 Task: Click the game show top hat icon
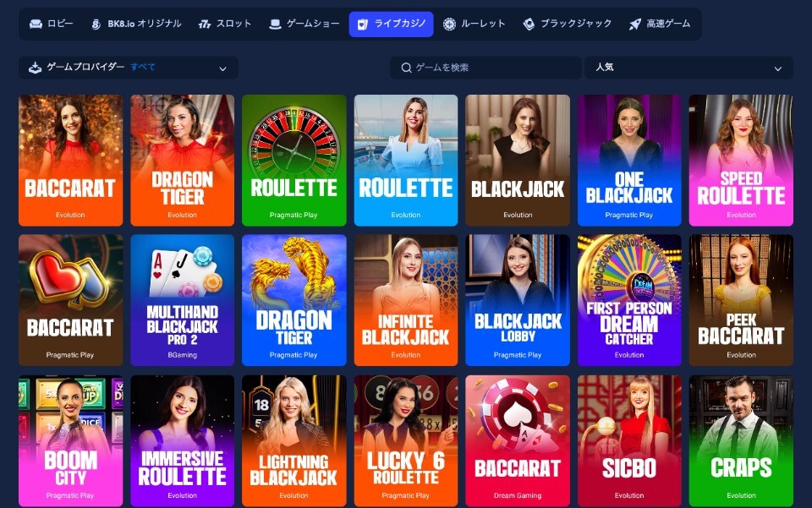pos(275,24)
